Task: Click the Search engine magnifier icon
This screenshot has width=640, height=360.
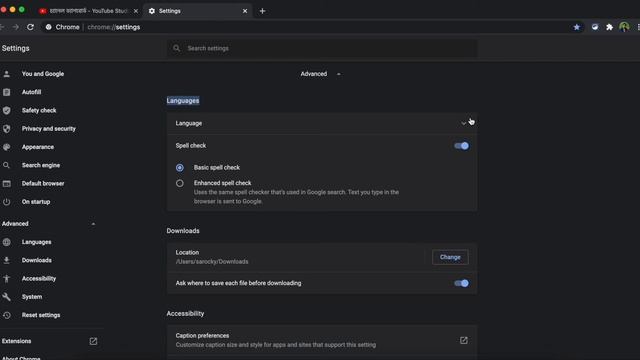Action: [x=7, y=165]
